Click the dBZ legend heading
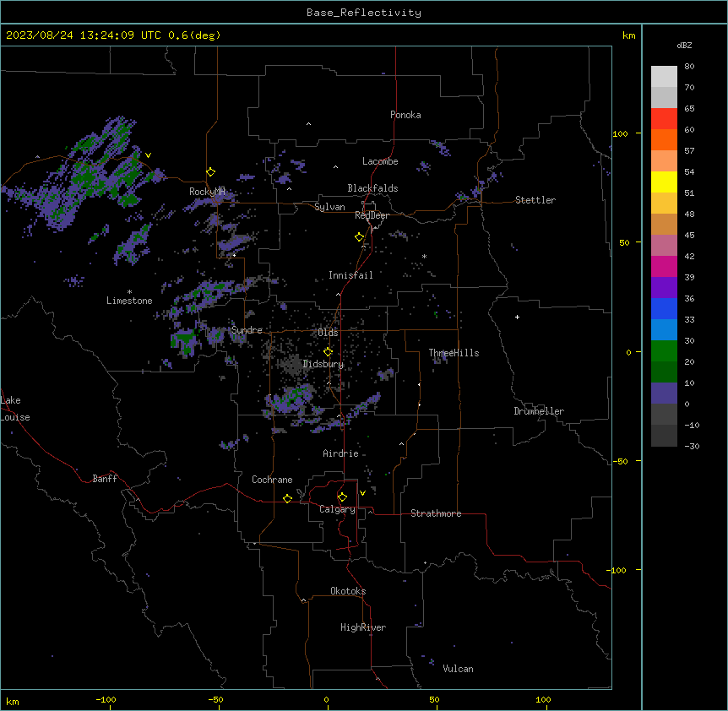Screen dimensions: 728x711 [684, 45]
